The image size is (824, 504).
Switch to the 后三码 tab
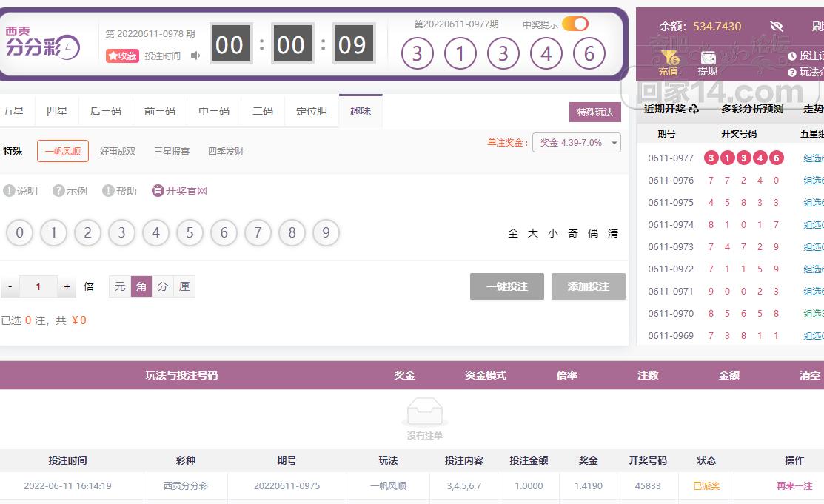(x=105, y=111)
